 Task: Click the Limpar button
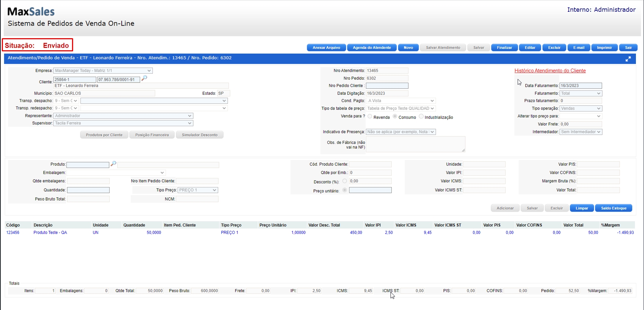[x=582, y=208]
